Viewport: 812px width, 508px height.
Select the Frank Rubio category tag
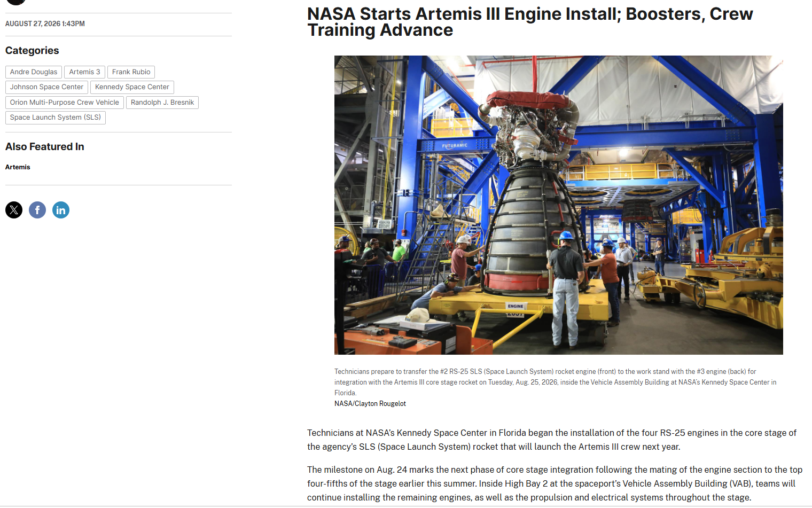[131, 72]
